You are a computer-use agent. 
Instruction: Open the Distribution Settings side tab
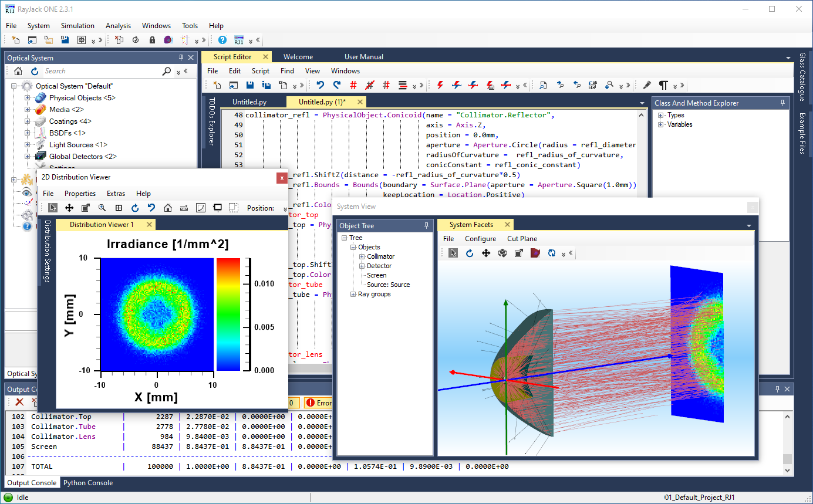tap(48, 251)
